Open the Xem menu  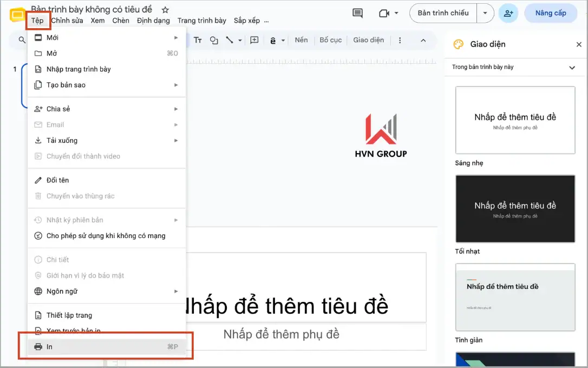coord(97,21)
